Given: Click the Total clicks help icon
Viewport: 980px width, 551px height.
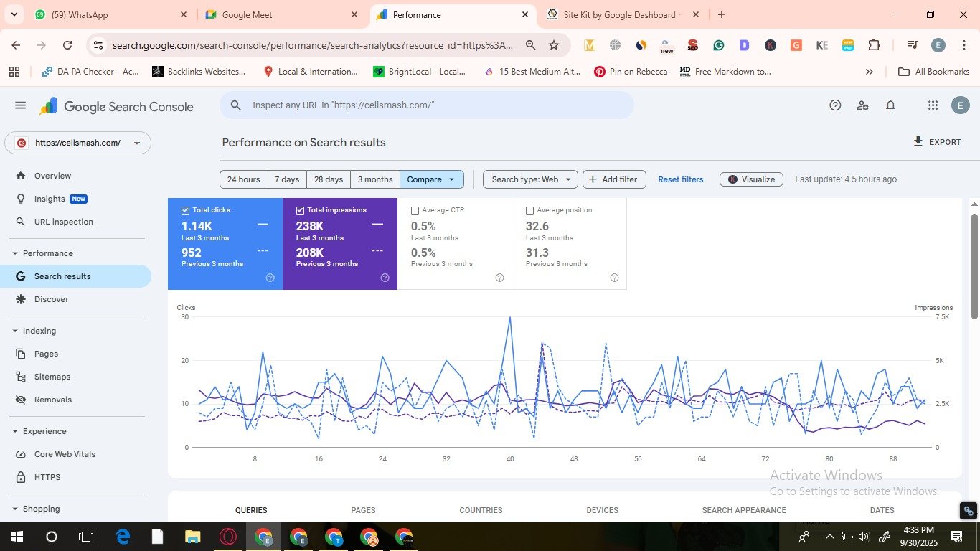Looking at the screenshot, I should (270, 278).
